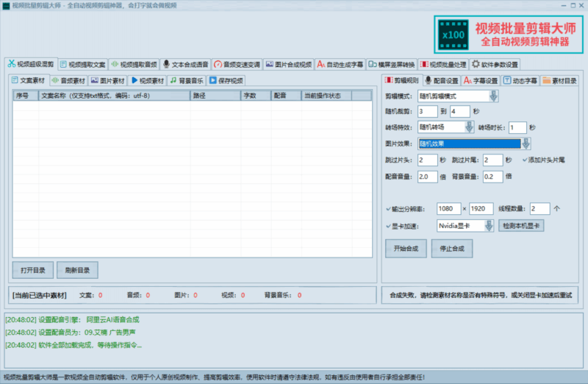Toggle the 显卡加速 checkbox
Screen dimensions: 588x384
[389, 227]
